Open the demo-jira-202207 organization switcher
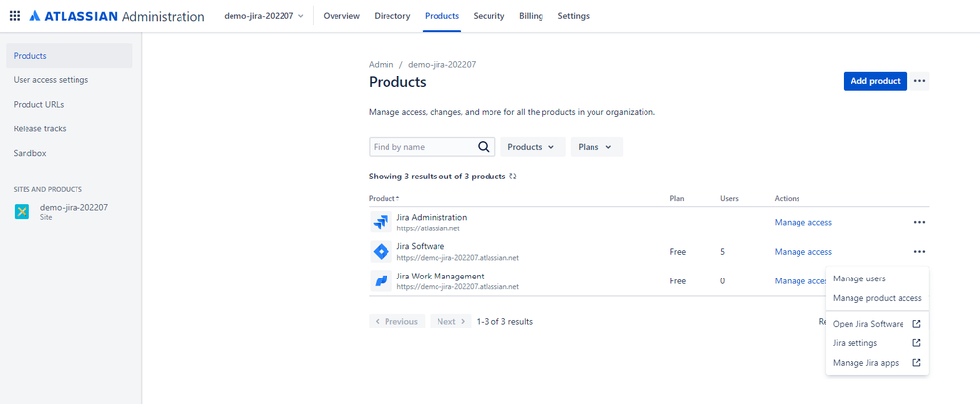Screen dimensions: 980x404 pyautogui.click(x=264, y=16)
